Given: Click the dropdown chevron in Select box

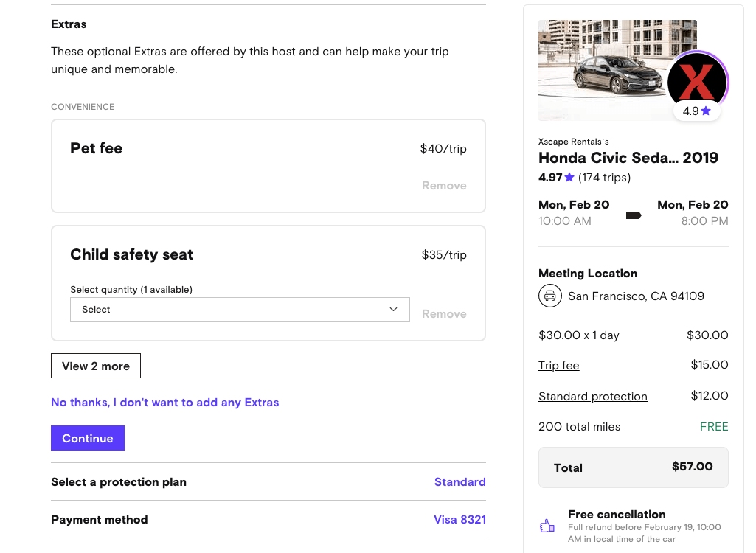Looking at the screenshot, I should click(x=393, y=310).
